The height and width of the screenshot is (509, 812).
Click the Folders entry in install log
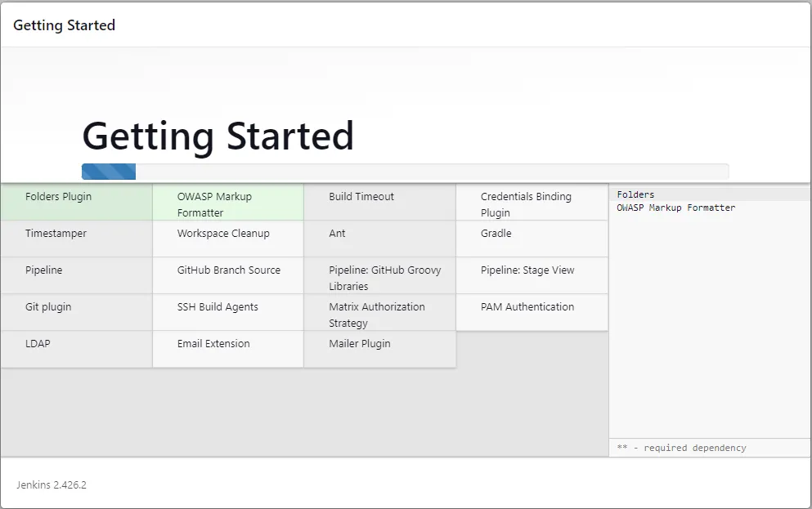tap(635, 194)
